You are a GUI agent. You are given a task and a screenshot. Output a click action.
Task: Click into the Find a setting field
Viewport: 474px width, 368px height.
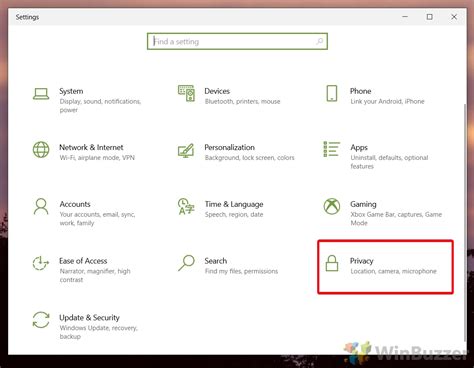[237, 41]
